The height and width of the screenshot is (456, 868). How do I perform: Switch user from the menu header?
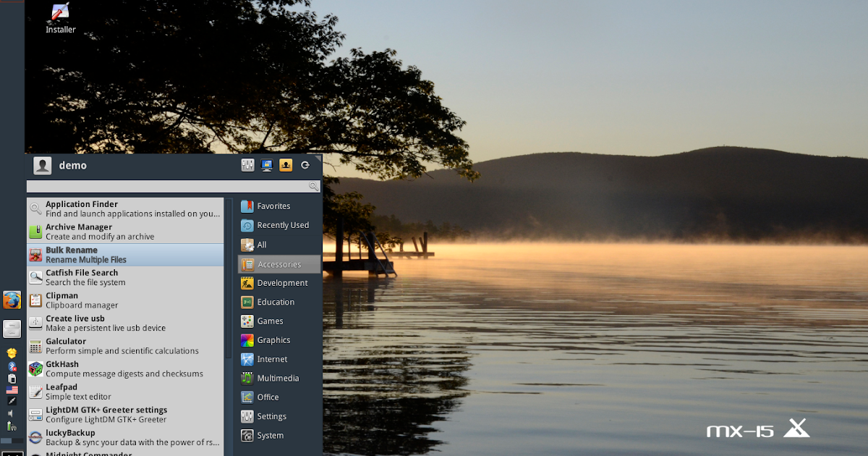286,165
